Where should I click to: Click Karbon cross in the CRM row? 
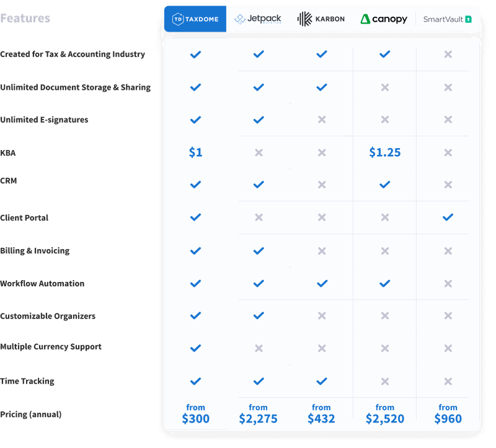(x=322, y=185)
